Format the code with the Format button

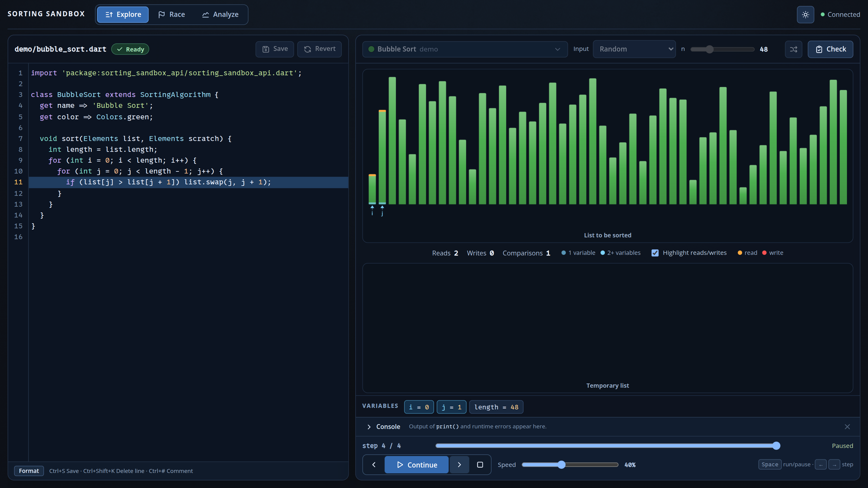click(29, 471)
